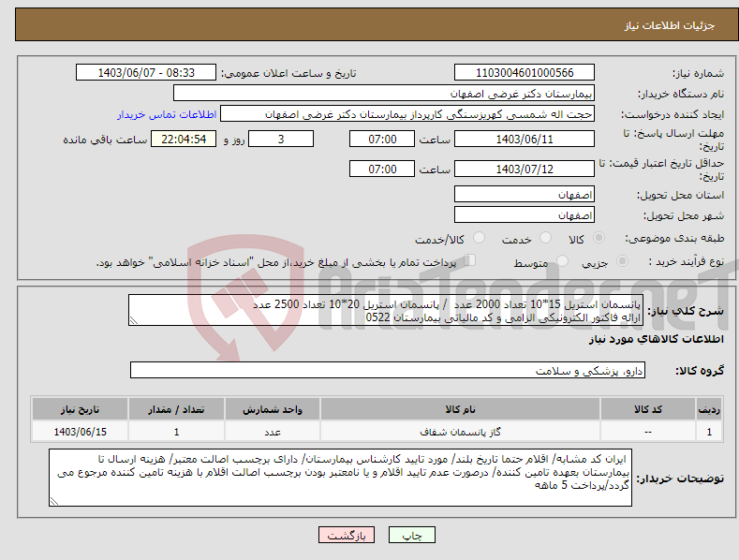Viewport: 739px width, 560px height.
Task: Toggle the اسناد خزانه اسلامی payment checkbox
Action: 469,260
